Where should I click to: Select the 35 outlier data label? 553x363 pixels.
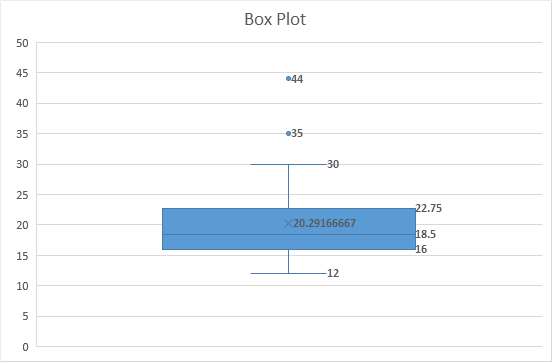pos(297,133)
